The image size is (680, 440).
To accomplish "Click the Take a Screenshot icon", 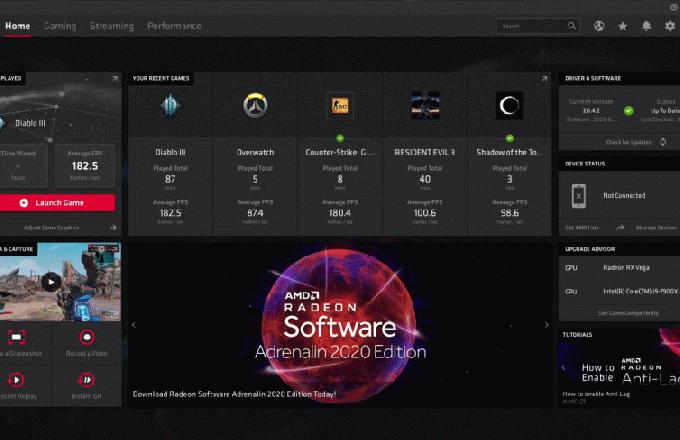I will point(16,337).
